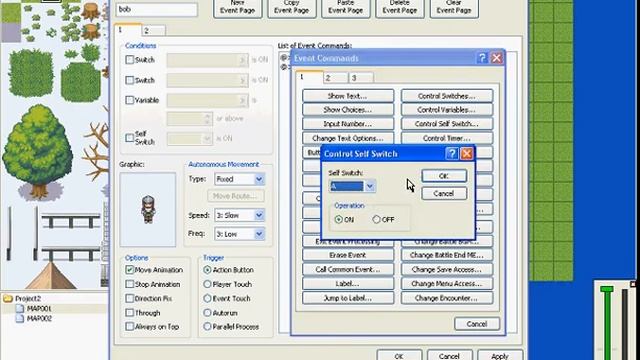Screen dimensions: 640x360
Task: Open the Speed dropdown showing 3: Slow
Action: [x=259, y=215]
